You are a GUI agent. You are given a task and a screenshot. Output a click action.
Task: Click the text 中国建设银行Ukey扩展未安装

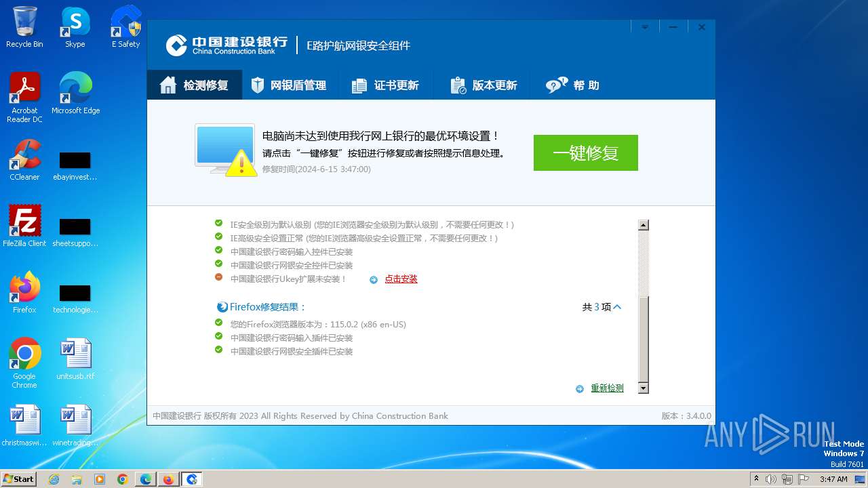288,279
